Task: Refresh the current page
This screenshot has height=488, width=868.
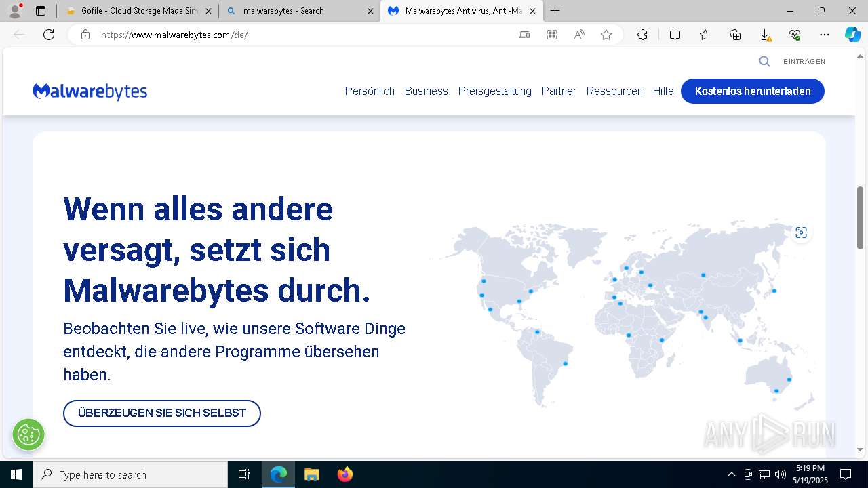Action: pos(49,35)
